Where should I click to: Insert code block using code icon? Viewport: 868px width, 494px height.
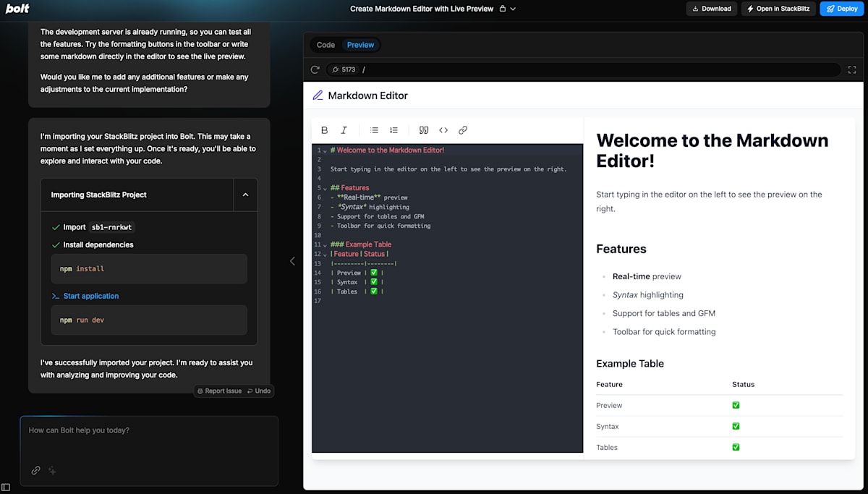pos(443,130)
